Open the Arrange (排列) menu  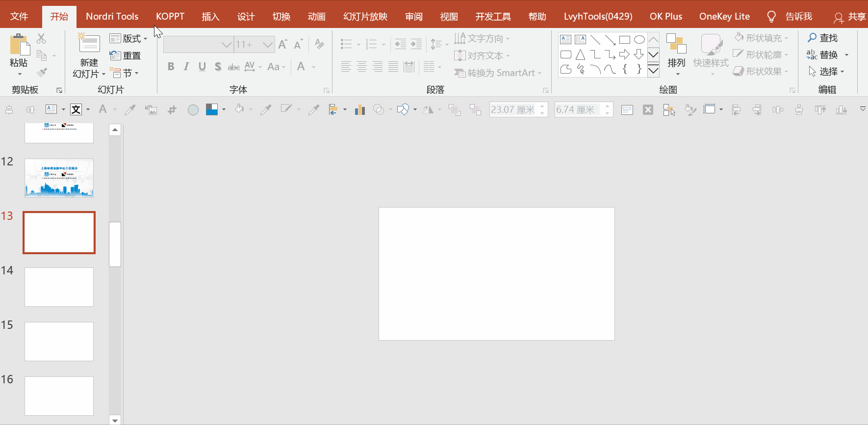tap(676, 54)
